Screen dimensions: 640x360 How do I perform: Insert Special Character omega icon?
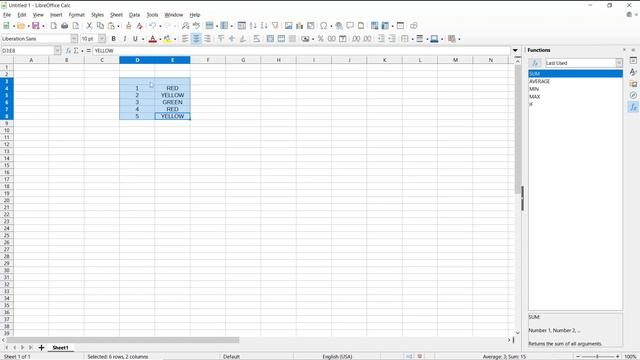click(x=324, y=26)
